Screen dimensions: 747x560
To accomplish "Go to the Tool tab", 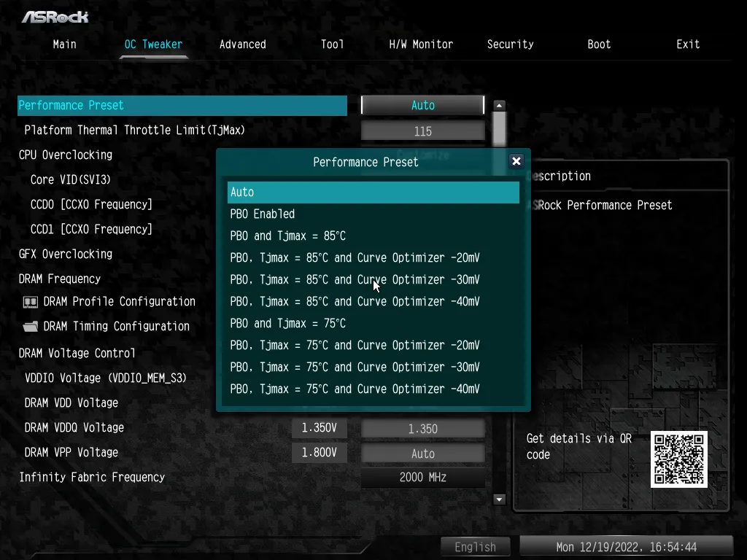I will pyautogui.click(x=332, y=44).
